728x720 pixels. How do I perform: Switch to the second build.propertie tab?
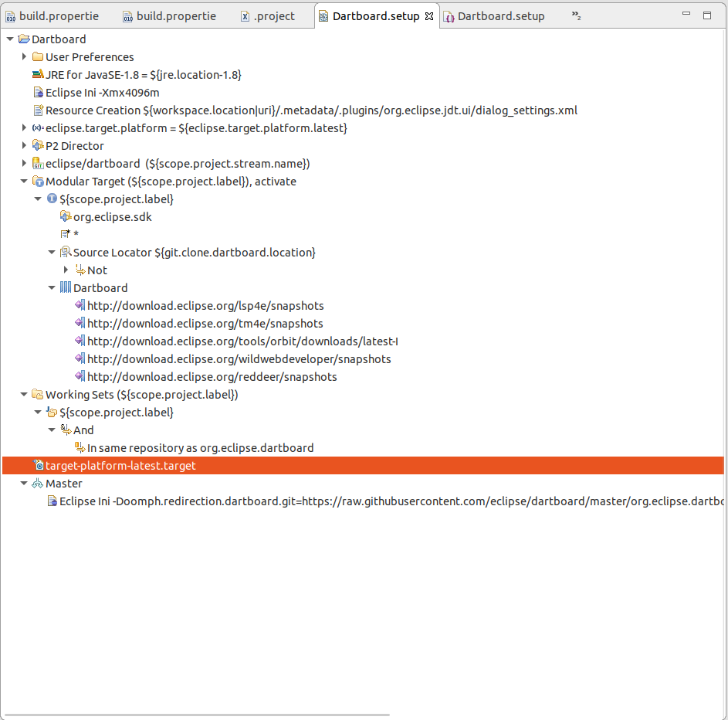tap(170, 16)
